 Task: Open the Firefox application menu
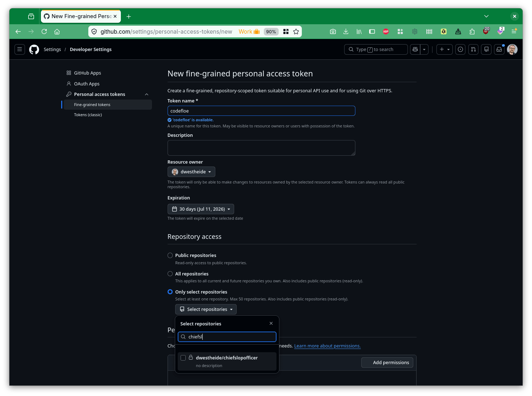[x=514, y=31]
